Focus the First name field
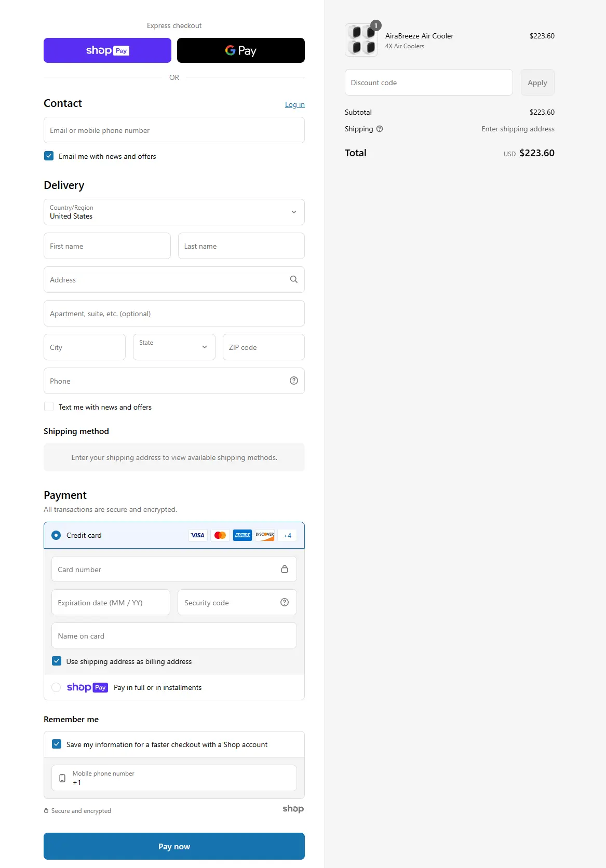Image resolution: width=606 pixels, height=868 pixels. (x=107, y=246)
